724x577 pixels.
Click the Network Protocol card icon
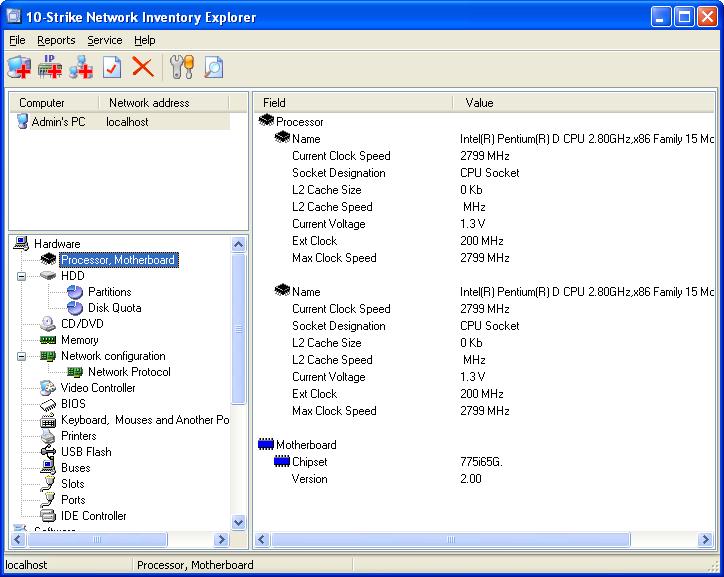pyautogui.click(x=75, y=372)
